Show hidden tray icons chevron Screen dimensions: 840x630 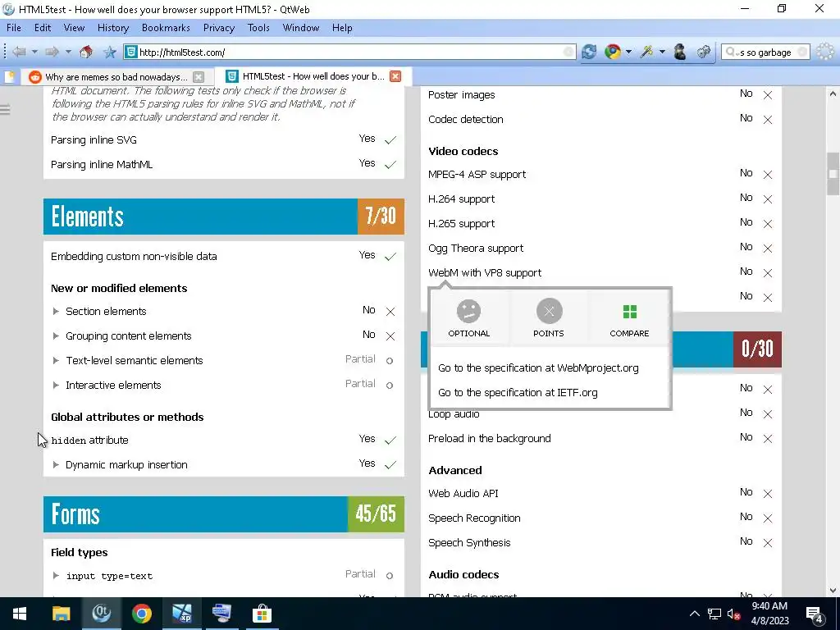tap(694, 614)
